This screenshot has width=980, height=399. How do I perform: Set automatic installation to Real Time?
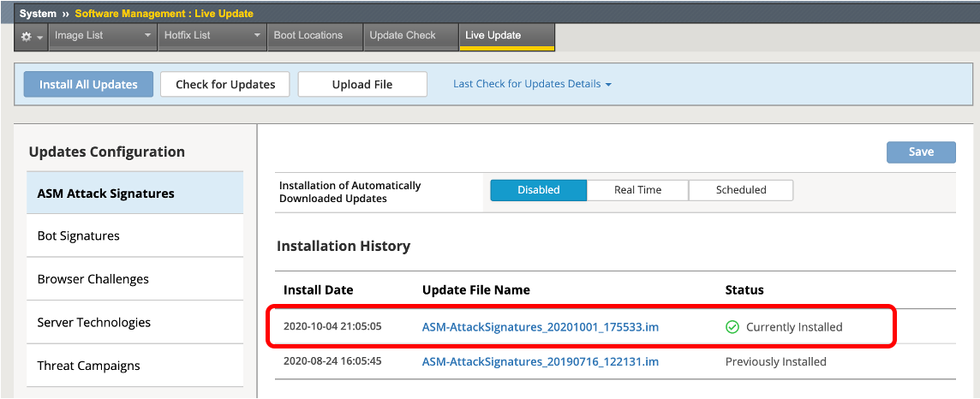(x=637, y=190)
